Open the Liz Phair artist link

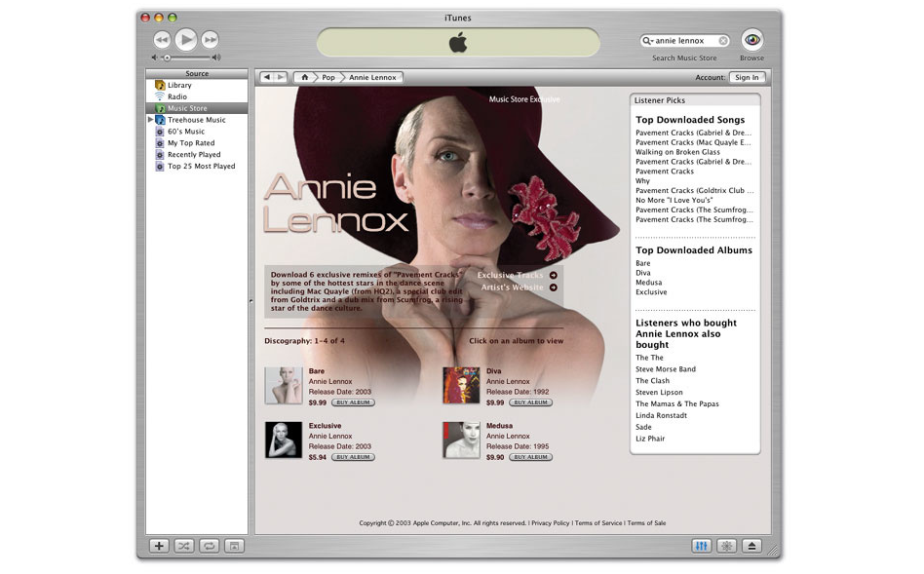coord(650,439)
